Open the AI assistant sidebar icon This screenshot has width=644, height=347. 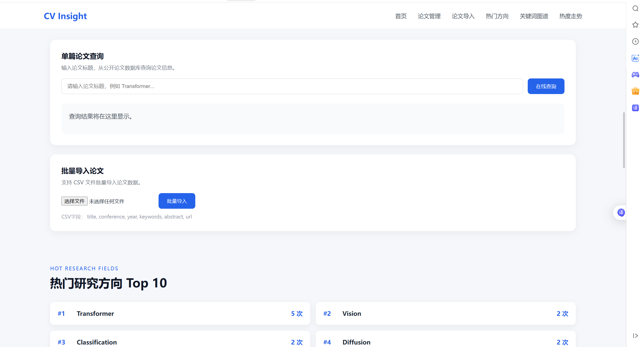point(635,58)
